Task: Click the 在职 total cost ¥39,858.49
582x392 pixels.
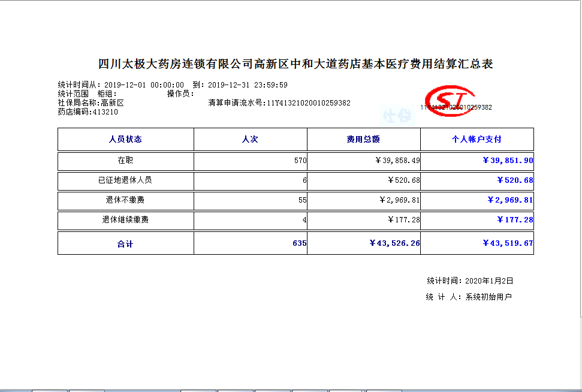Action: tap(397, 161)
